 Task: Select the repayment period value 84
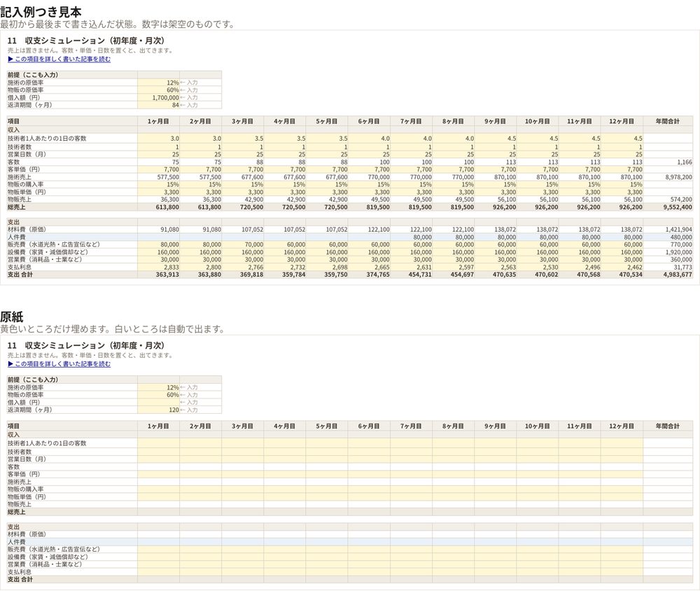click(158, 105)
